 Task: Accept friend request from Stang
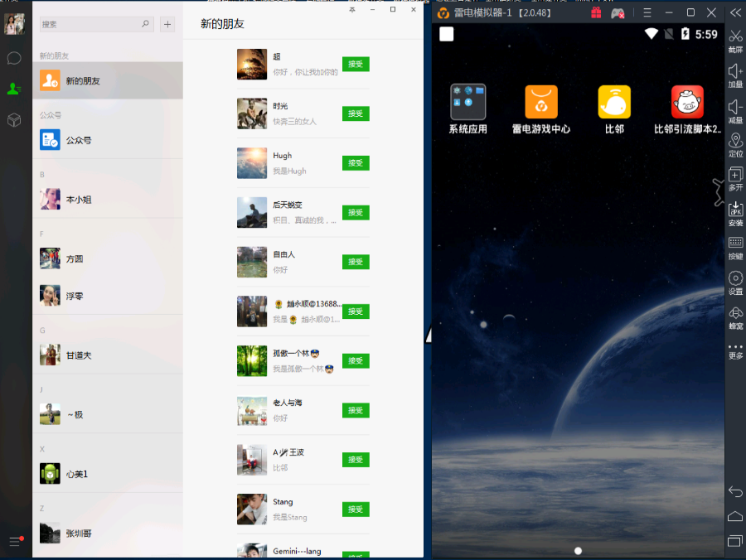tap(356, 509)
